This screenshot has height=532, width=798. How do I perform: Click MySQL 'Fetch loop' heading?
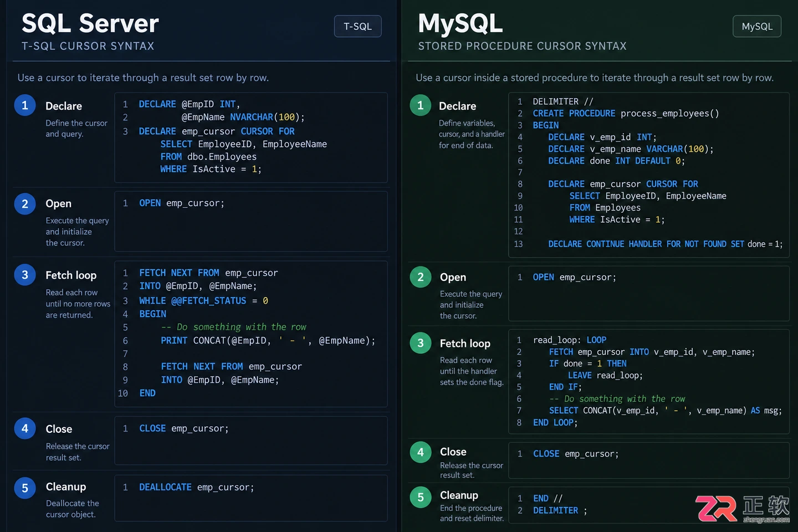(x=465, y=344)
